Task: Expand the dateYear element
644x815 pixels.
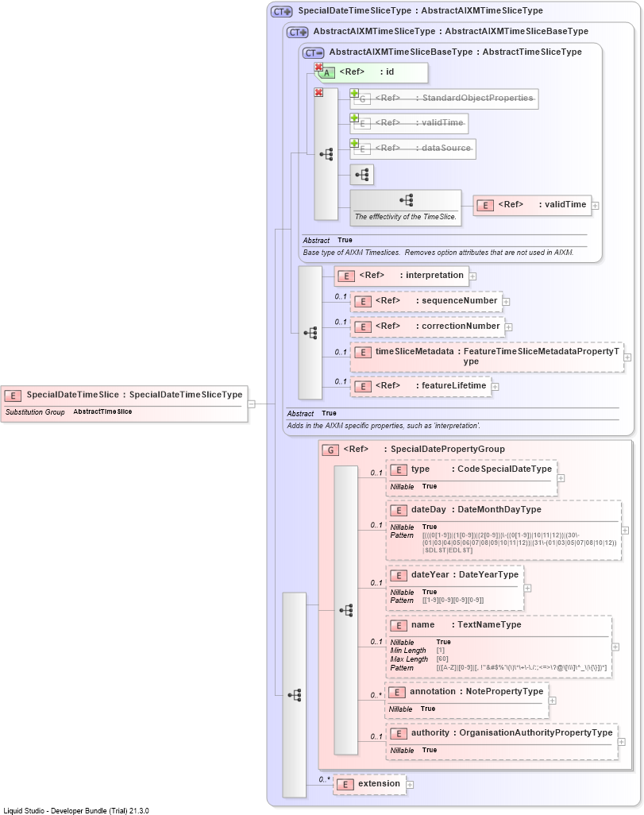Action: [527, 589]
